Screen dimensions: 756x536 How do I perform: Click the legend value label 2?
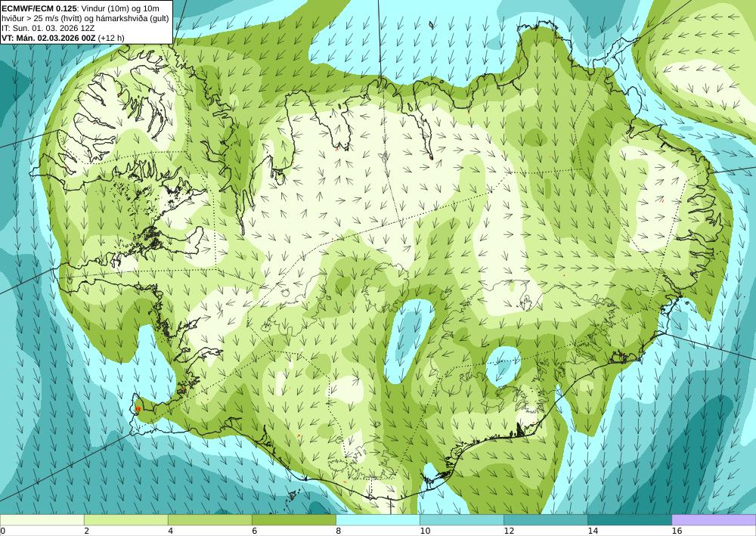(87, 531)
